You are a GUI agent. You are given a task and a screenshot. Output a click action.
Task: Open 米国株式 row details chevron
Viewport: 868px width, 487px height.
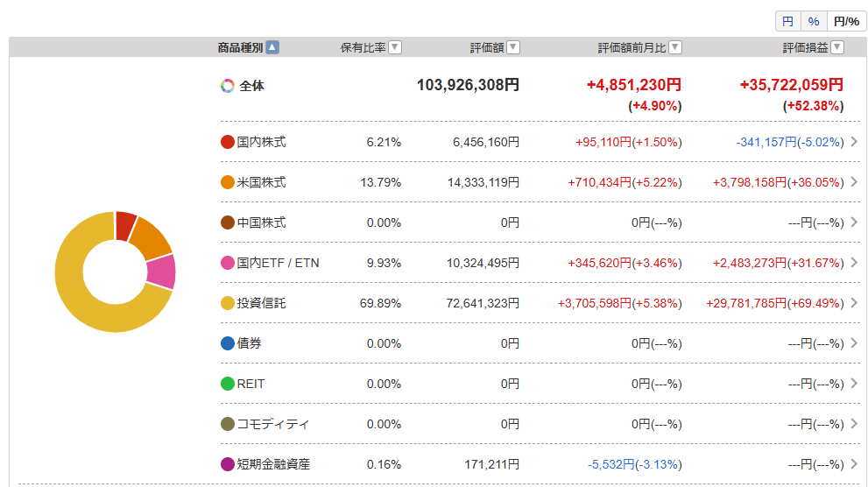(854, 182)
